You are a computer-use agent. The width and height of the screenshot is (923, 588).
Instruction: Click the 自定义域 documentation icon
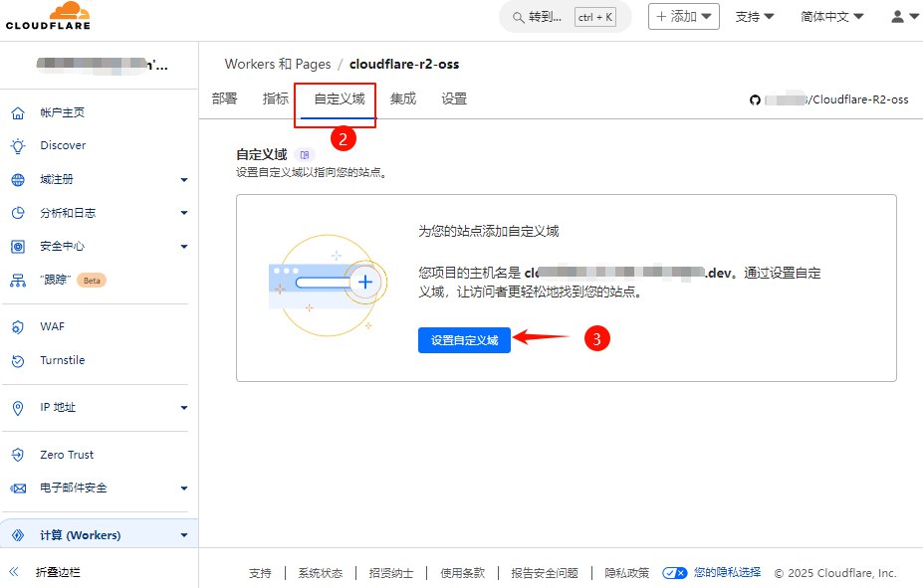click(304, 155)
